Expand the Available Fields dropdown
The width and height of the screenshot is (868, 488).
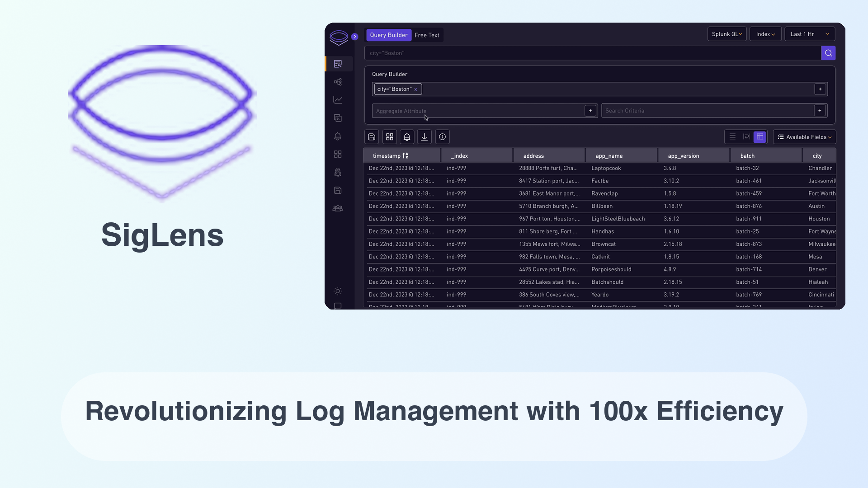point(804,137)
